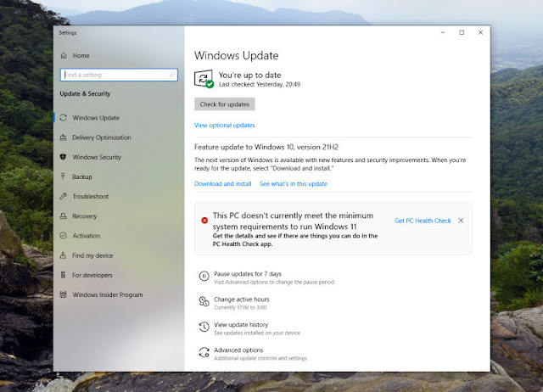Click the Windows Security shield icon
Screen dimensions: 543x392
63,157
